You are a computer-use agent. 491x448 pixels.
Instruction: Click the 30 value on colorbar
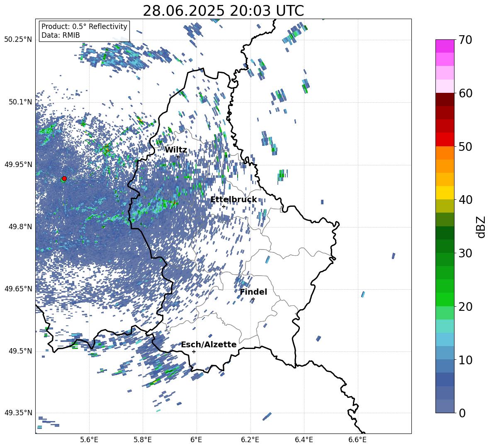point(466,253)
